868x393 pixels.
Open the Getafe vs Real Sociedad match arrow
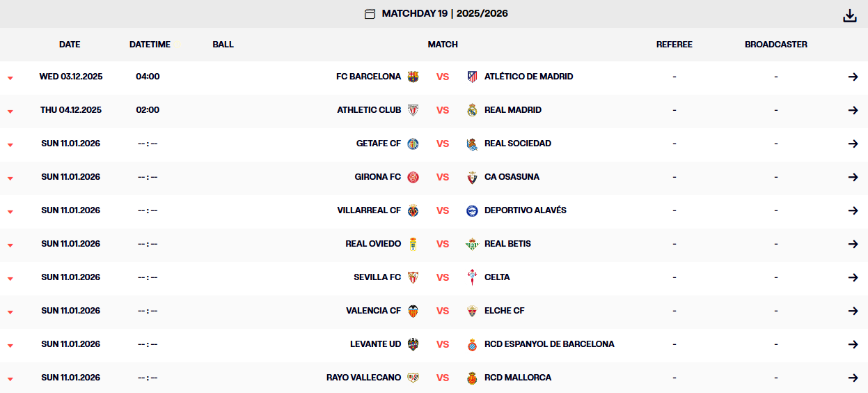point(853,144)
